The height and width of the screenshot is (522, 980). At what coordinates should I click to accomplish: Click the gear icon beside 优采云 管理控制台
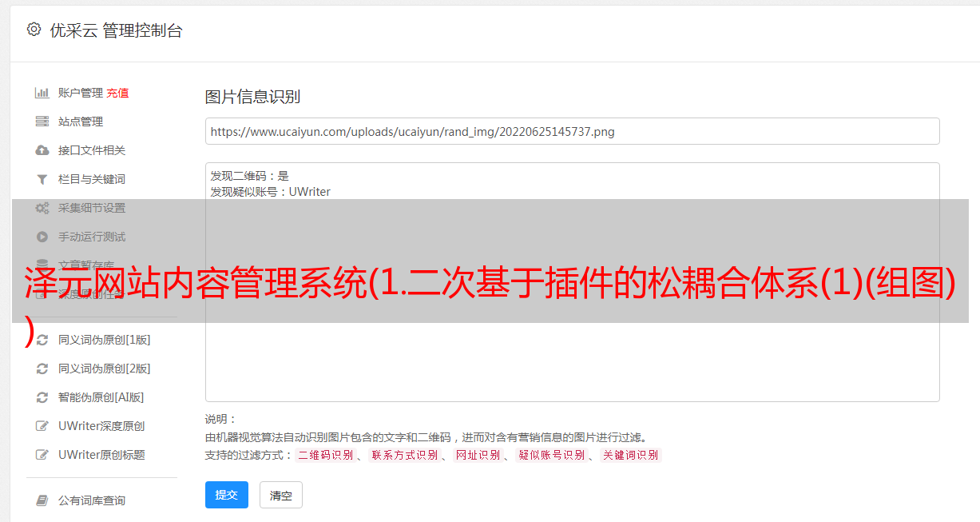[x=34, y=30]
